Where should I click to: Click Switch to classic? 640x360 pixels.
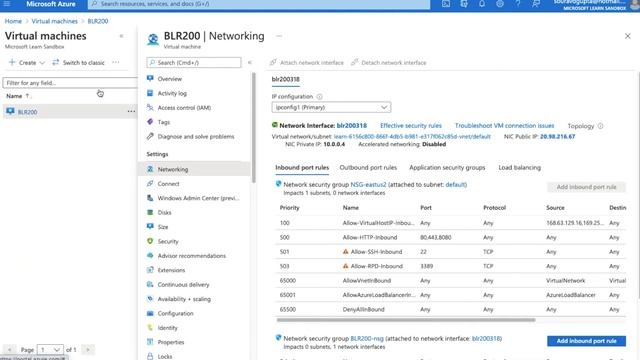pos(78,62)
